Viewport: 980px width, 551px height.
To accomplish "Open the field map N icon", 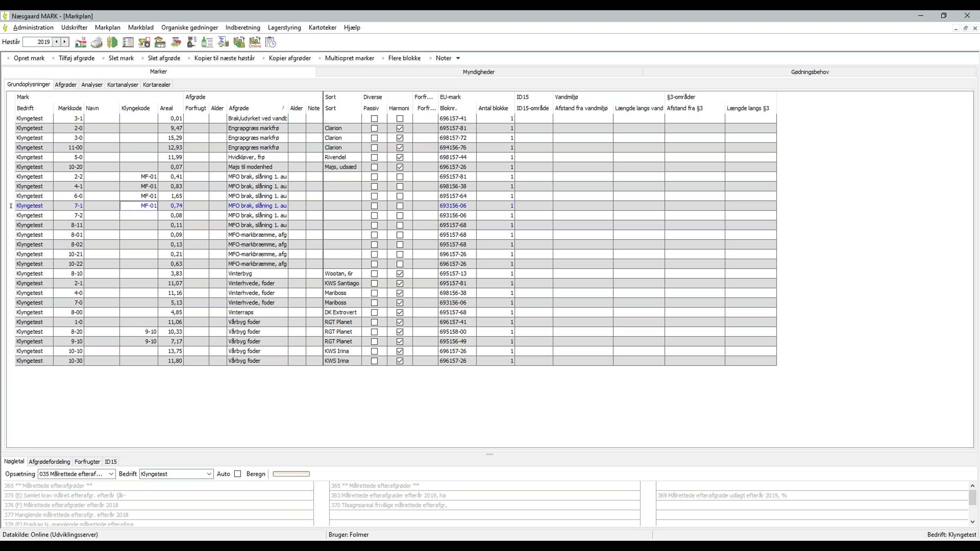I will (x=239, y=42).
